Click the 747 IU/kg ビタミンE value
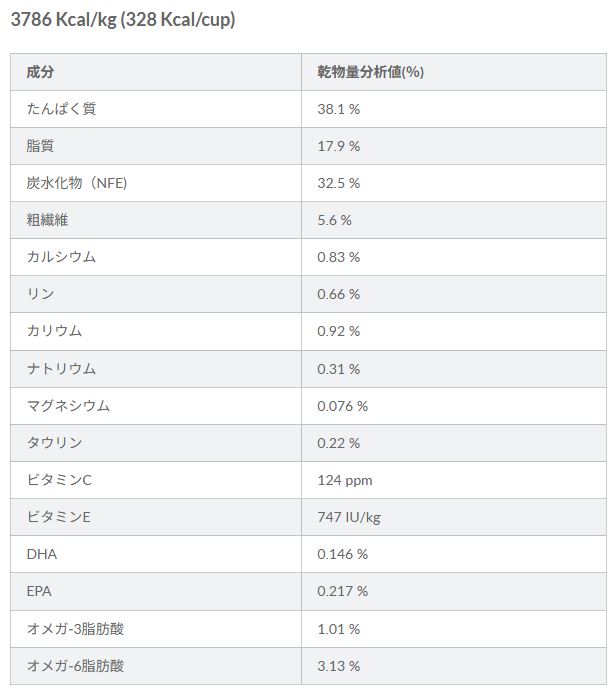Viewport: 614px width, 692px height. click(x=349, y=517)
